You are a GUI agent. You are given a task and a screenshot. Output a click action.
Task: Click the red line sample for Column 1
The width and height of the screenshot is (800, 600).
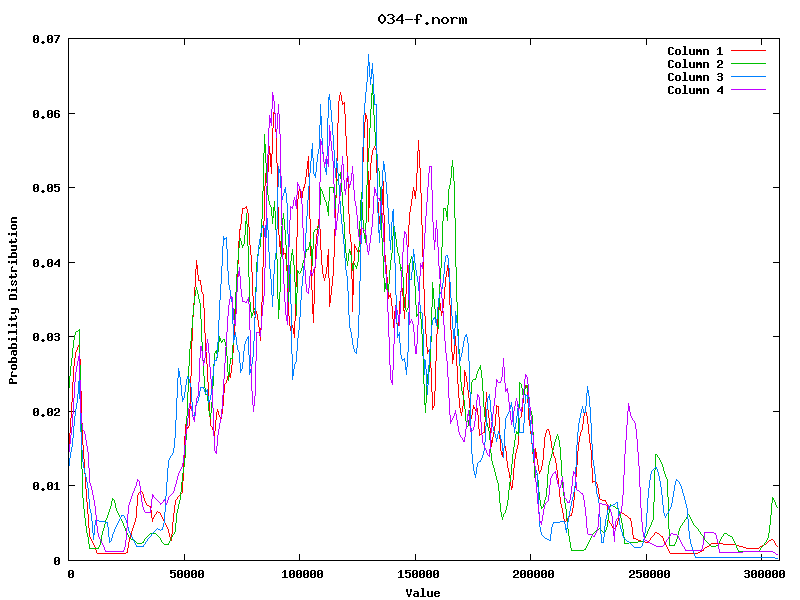coord(748,51)
